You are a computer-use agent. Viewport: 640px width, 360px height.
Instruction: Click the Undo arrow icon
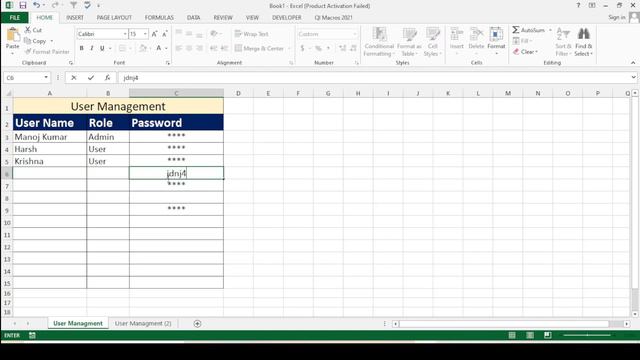point(37,5)
